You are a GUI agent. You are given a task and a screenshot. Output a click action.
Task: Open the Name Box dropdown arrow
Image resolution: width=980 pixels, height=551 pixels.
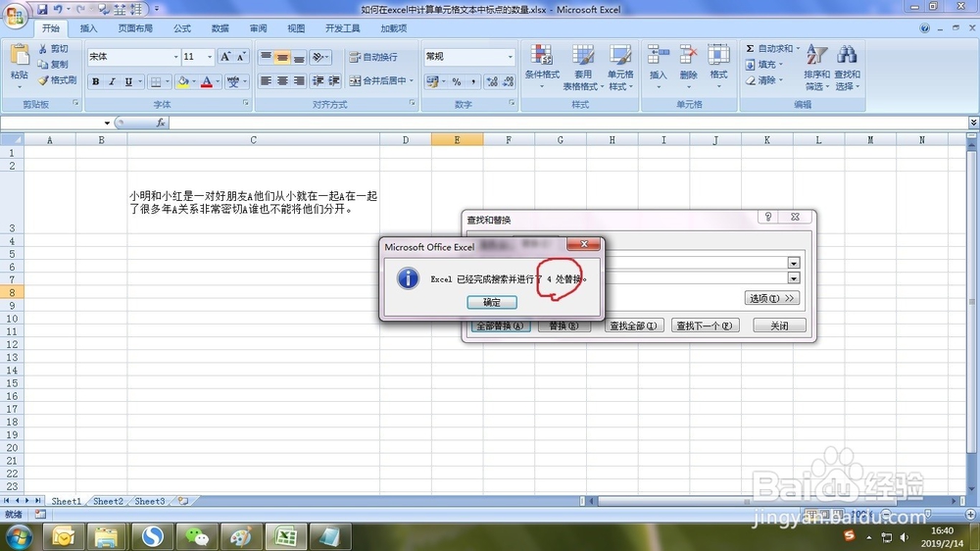[x=107, y=123]
